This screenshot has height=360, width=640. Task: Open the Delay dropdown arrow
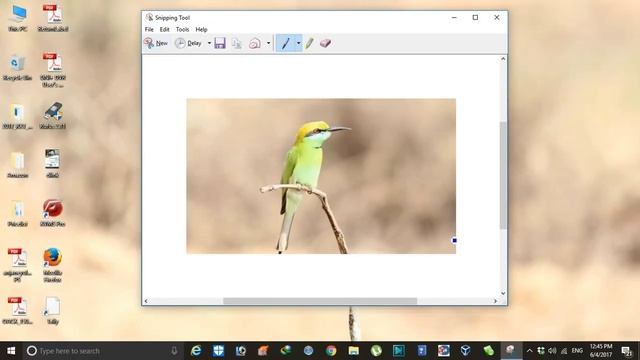point(209,43)
